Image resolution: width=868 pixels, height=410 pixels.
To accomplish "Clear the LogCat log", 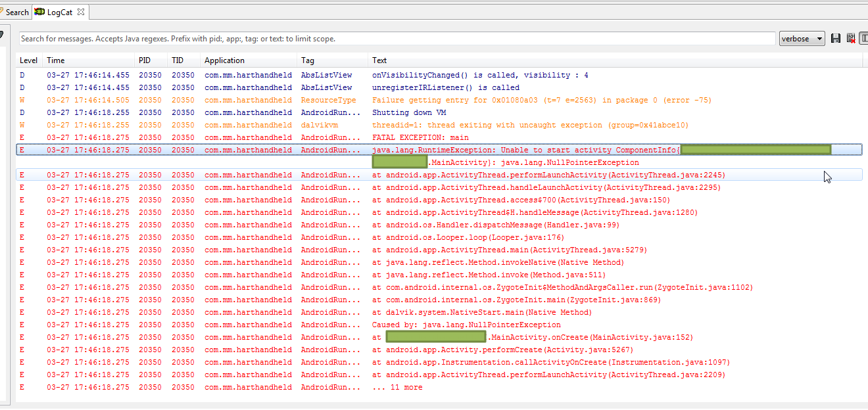I will click(x=851, y=39).
